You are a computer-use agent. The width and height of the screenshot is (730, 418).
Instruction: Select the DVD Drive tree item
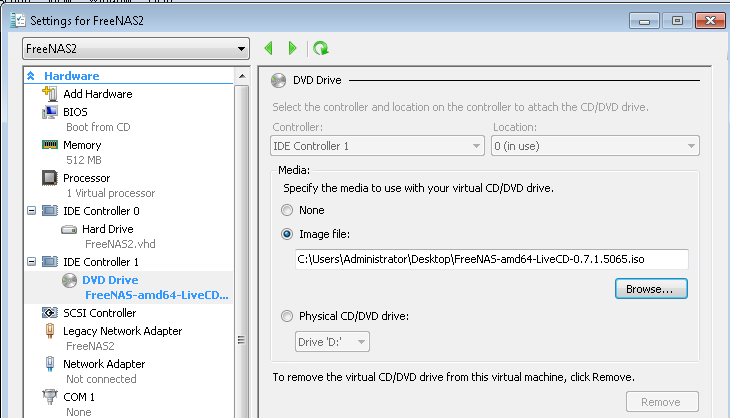point(110,280)
